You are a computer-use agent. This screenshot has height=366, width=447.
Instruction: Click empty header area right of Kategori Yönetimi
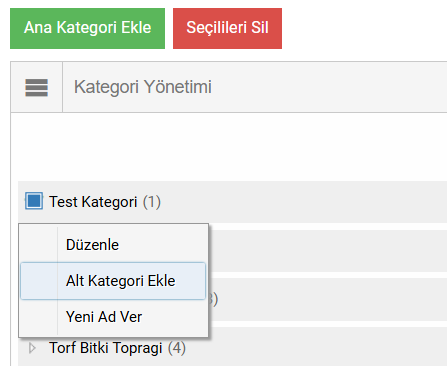tap(329, 87)
